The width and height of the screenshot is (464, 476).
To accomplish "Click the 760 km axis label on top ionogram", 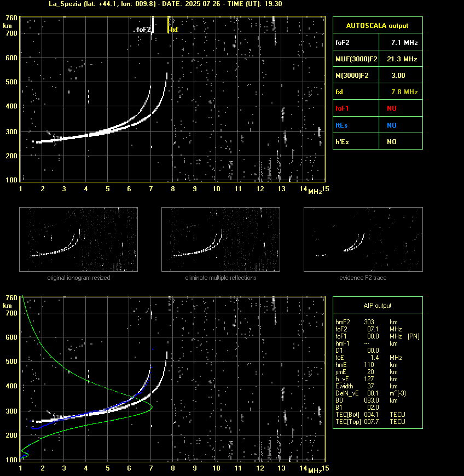I will click(11, 18).
